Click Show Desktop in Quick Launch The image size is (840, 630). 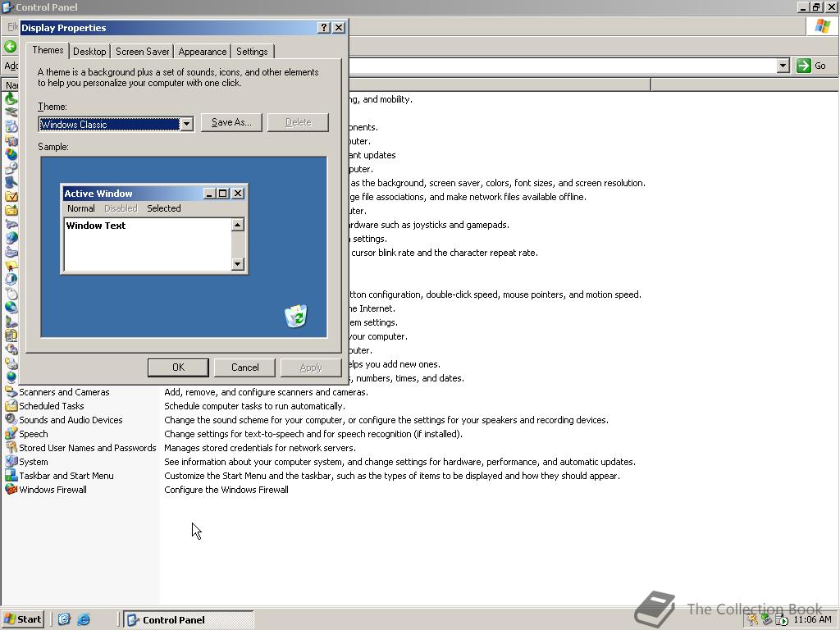click(64, 619)
